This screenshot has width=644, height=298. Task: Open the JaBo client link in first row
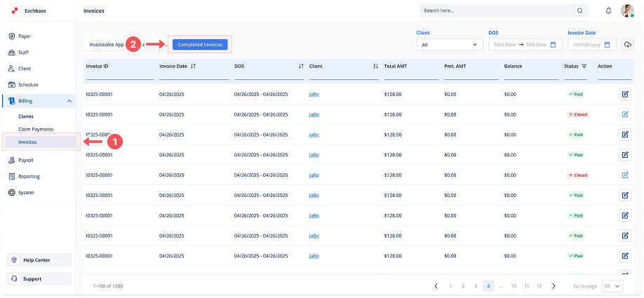[x=314, y=95]
